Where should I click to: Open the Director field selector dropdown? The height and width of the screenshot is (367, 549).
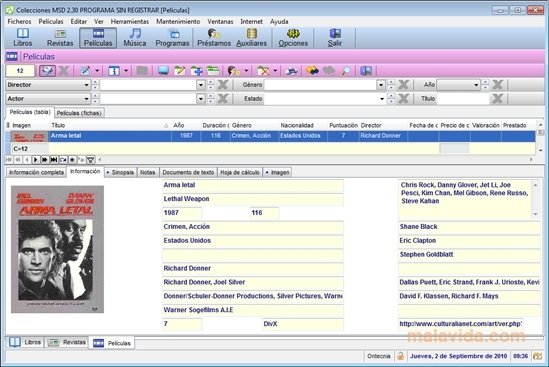pyautogui.click(x=86, y=85)
